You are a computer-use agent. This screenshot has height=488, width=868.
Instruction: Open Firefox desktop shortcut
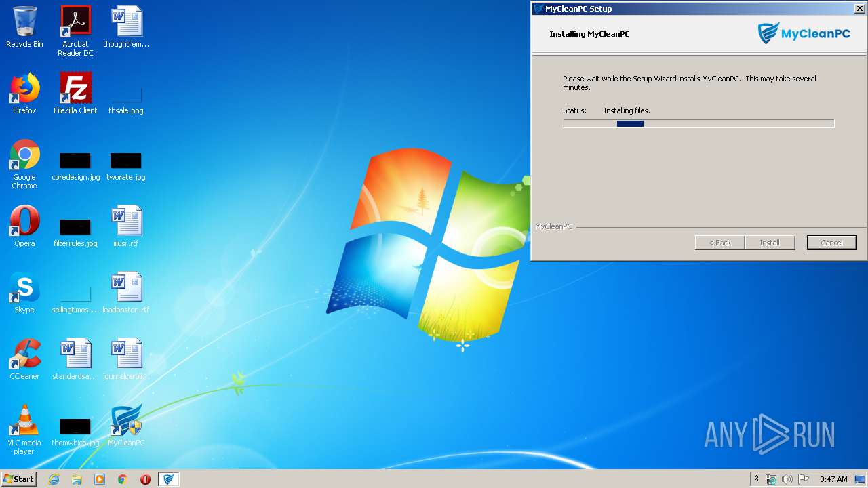coord(24,94)
